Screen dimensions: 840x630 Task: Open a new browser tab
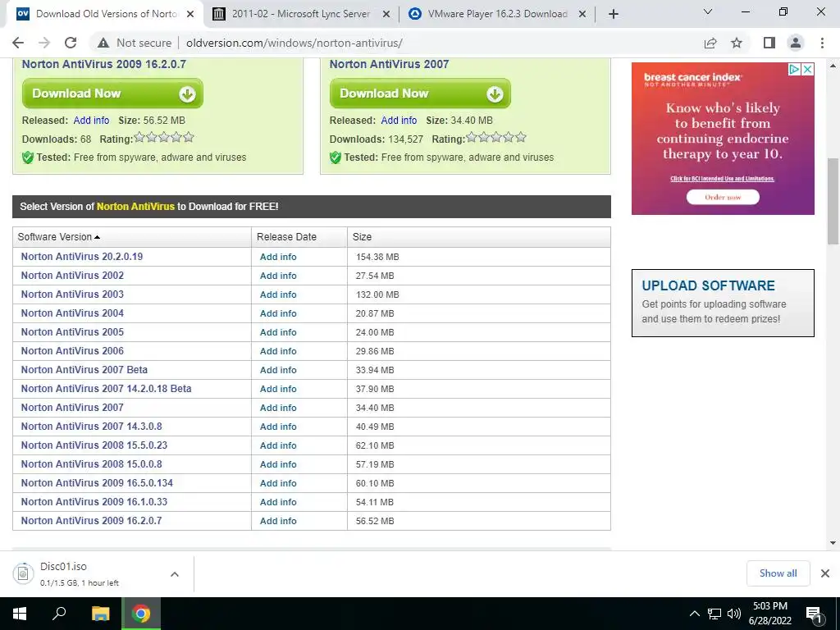point(614,15)
